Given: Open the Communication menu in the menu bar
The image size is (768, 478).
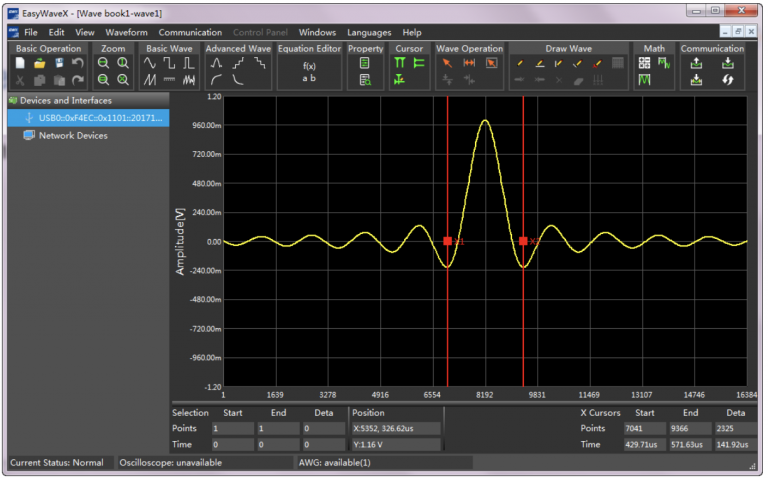Looking at the screenshot, I should tap(190, 32).
